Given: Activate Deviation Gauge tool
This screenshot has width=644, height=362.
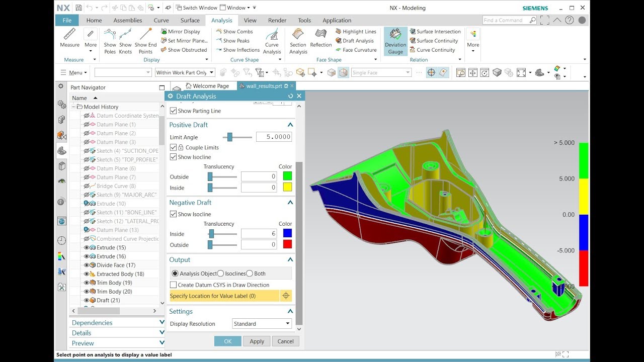Looking at the screenshot, I should (x=395, y=41).
